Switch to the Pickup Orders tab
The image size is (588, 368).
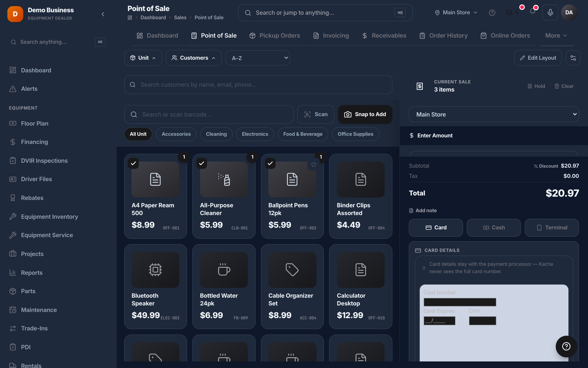[275, 36]
